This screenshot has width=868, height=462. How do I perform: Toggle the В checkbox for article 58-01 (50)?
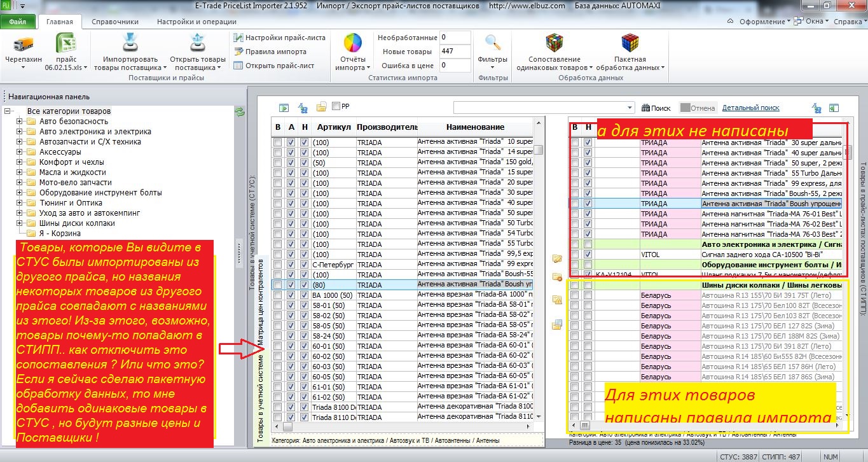point(277,305)
